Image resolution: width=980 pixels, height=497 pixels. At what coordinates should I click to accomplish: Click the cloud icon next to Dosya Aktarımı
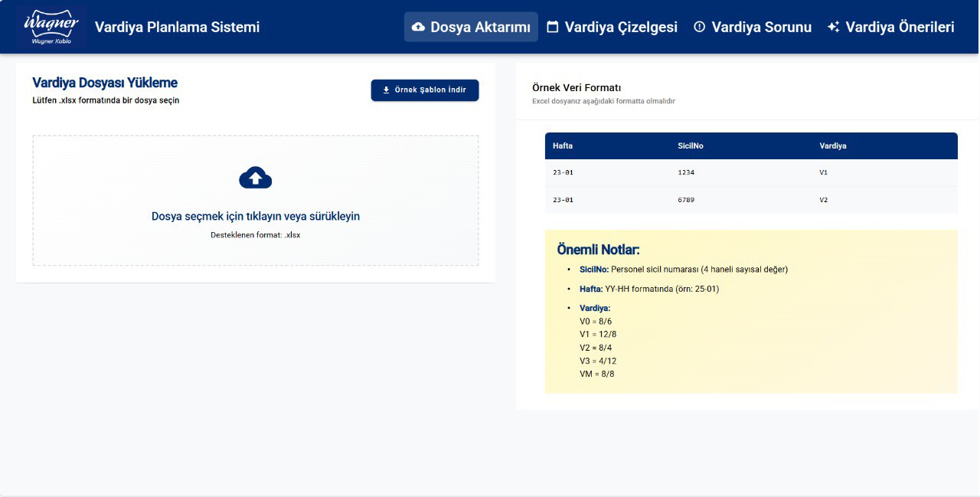point(417,27)
